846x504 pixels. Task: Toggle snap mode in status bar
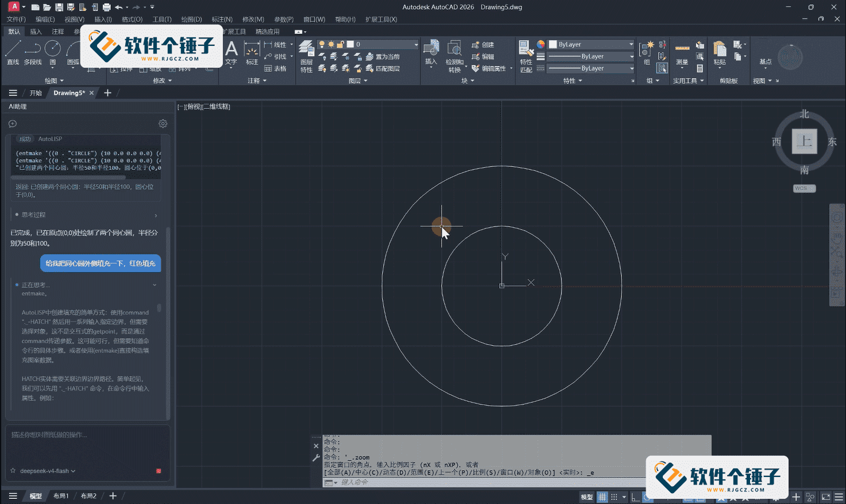(614, 497)
